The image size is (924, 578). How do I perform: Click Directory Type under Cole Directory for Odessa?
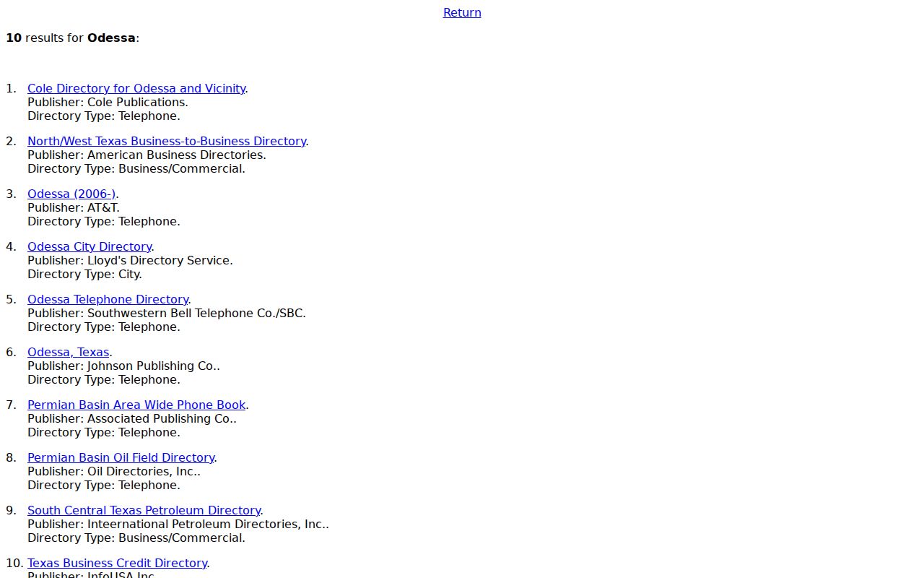point(104,116)
